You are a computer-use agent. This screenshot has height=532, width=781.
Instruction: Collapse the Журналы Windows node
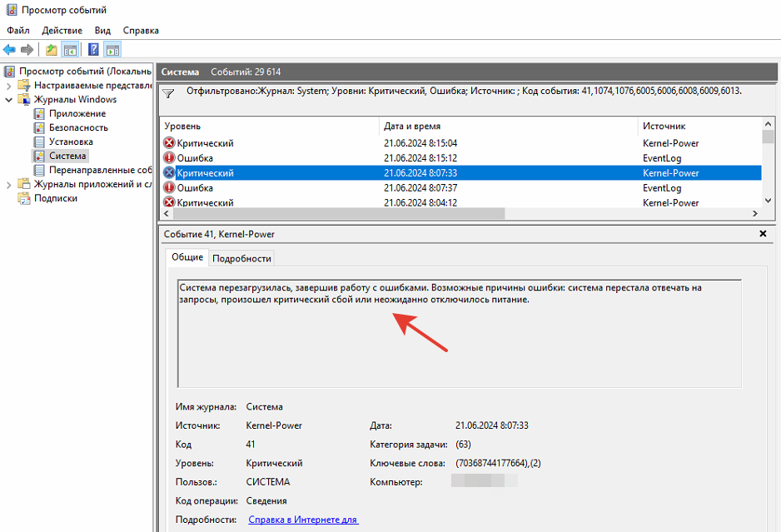8,100
